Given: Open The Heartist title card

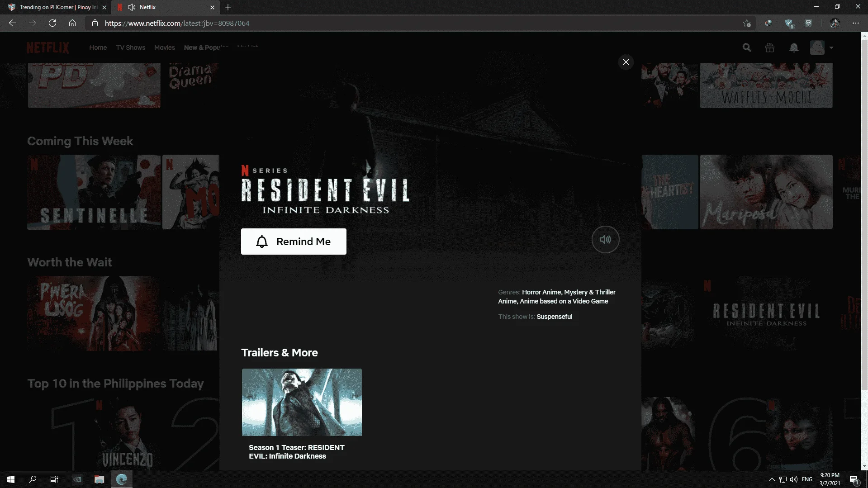Looking at the screenshot, I should pos(670,192).
